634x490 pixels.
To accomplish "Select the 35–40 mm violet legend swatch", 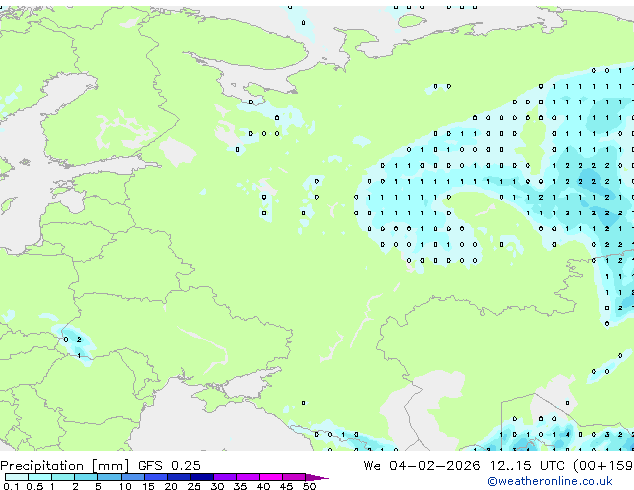I will [248, 477].
